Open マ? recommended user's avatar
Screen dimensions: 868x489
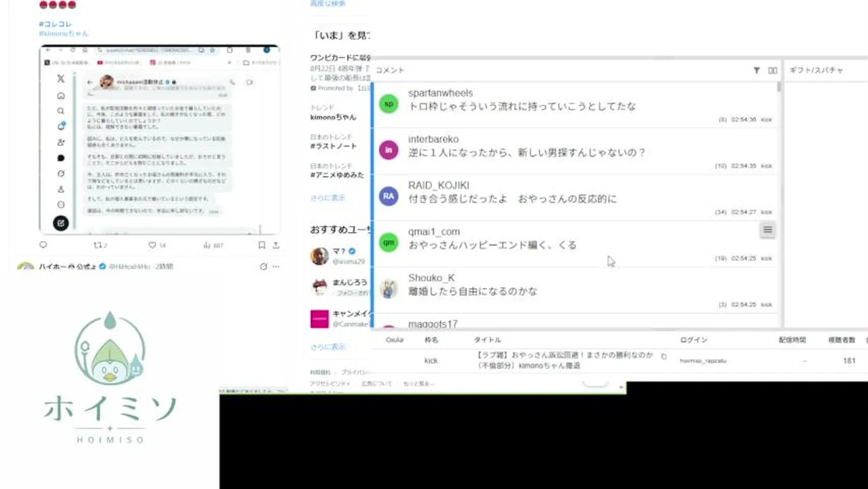tap(320, 256)
